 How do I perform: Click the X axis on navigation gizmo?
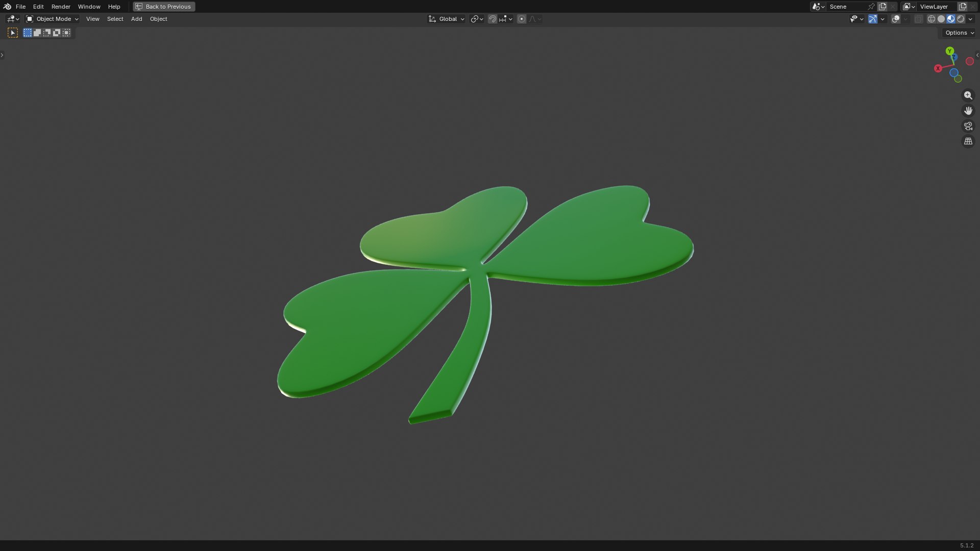(938, 68)
